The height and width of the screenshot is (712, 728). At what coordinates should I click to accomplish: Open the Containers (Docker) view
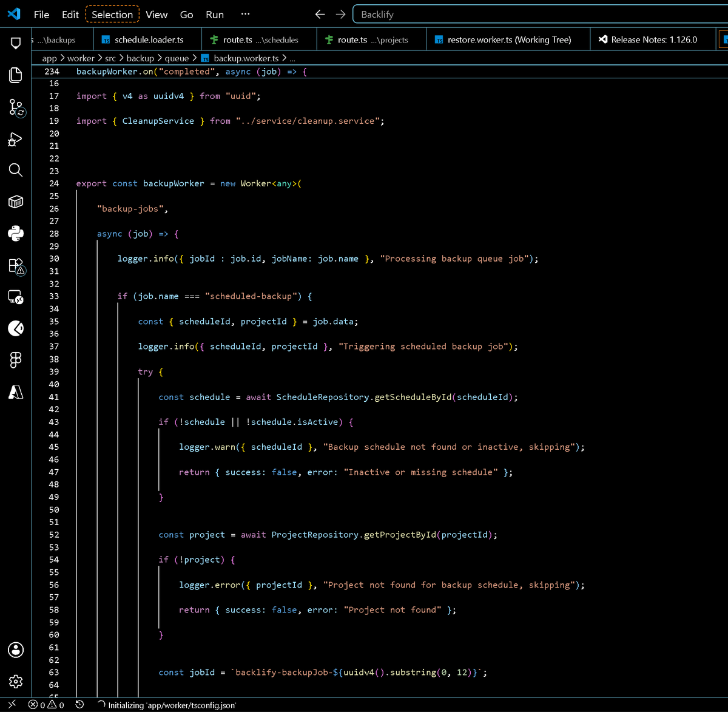pyautogui.click(x=16, y=202)
